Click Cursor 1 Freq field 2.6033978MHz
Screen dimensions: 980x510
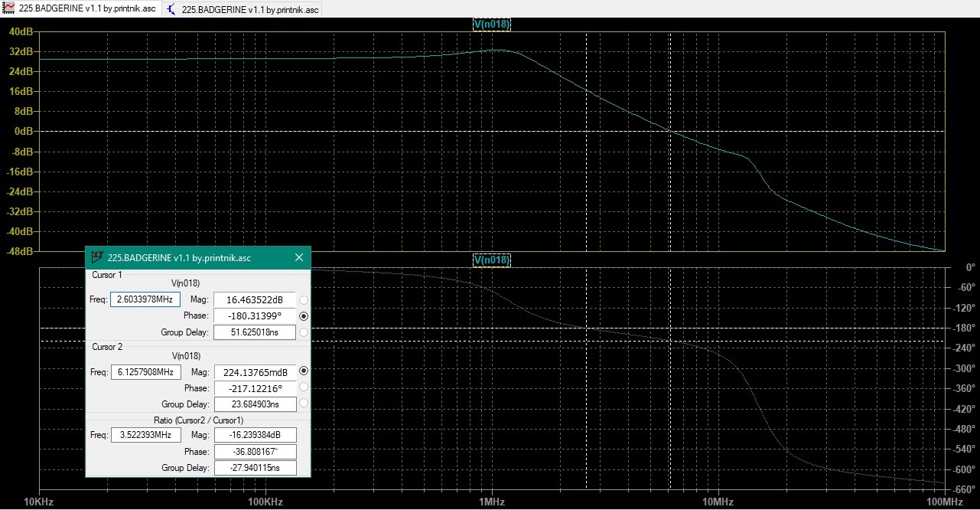click(145, 299)
